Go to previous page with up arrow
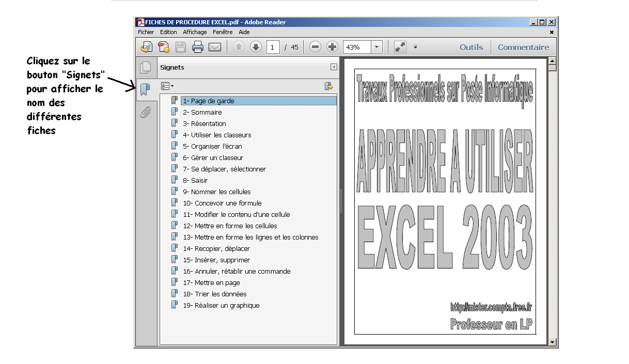The width and height of the screenshot is (629, 364). (239, 47)
